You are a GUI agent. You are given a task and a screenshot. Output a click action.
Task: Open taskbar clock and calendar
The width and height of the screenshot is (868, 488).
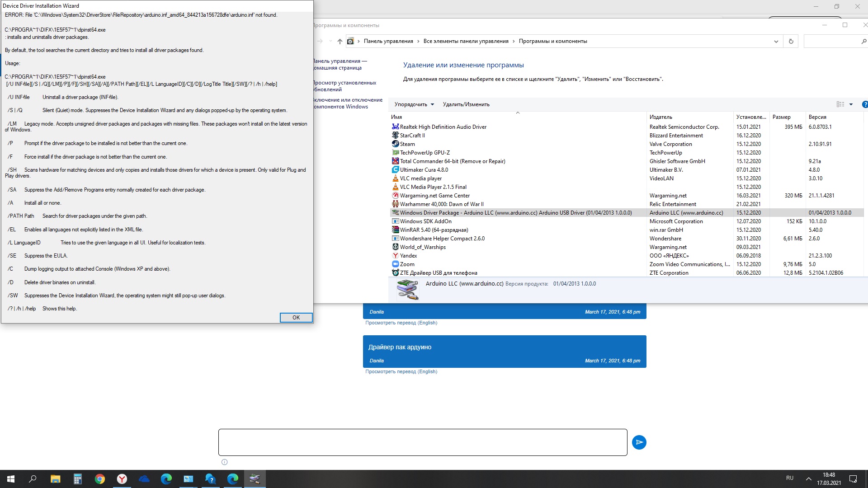click(x=829, y=479)
